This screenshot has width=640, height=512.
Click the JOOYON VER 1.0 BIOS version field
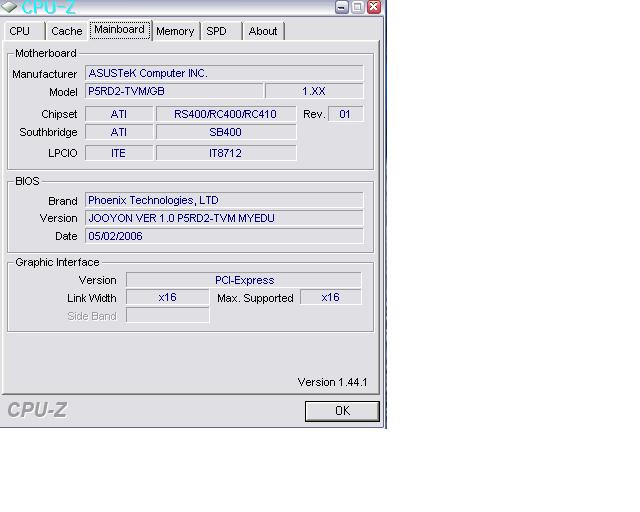224,218
